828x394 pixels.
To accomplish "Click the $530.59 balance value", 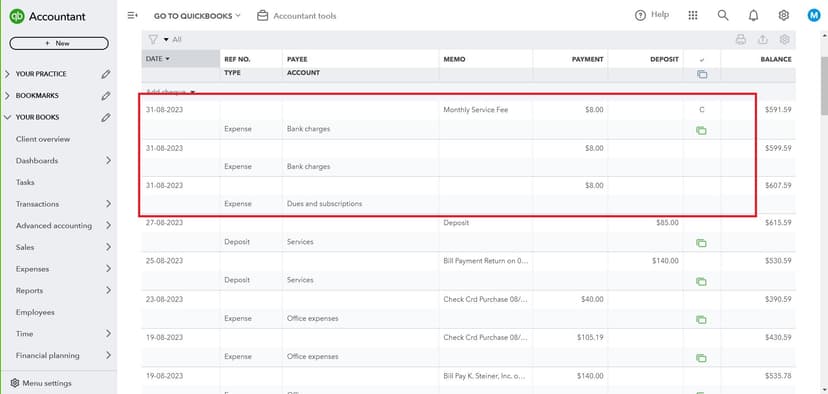I will [778, 261].
